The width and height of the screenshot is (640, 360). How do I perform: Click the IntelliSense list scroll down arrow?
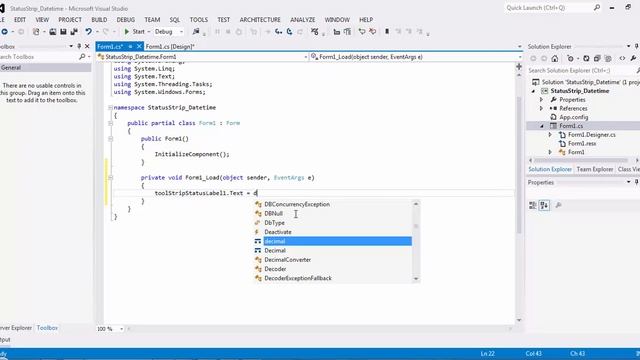click(x=416, y=279)
